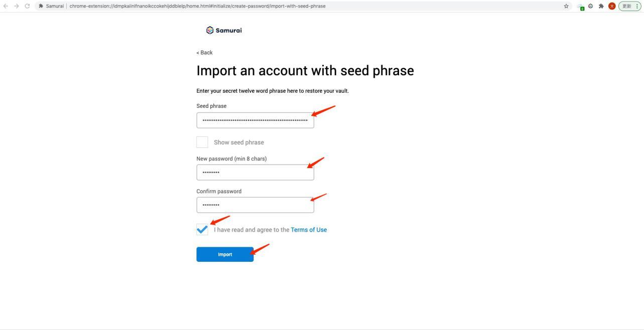Open the Samurai wallet extension icon

click(591, 6)
